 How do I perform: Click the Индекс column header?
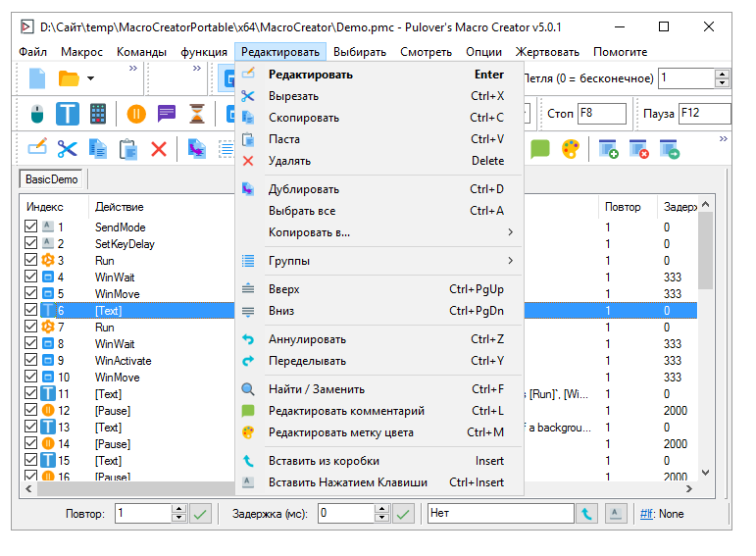coord(54,207)
